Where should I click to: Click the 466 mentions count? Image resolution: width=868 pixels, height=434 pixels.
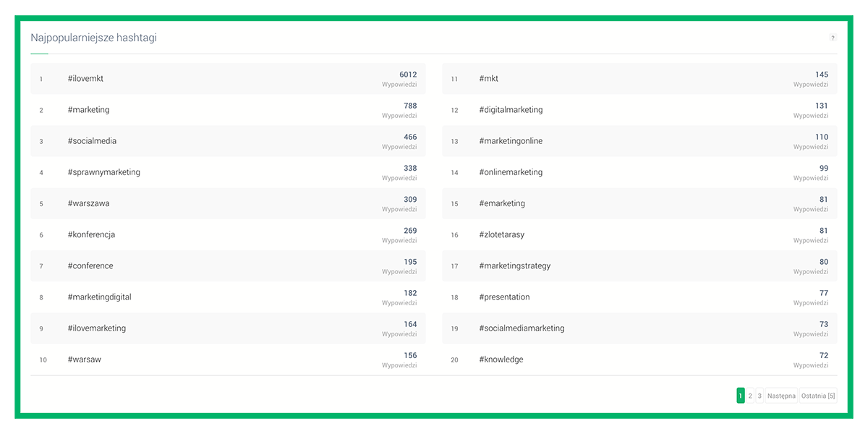click(410, 137)
